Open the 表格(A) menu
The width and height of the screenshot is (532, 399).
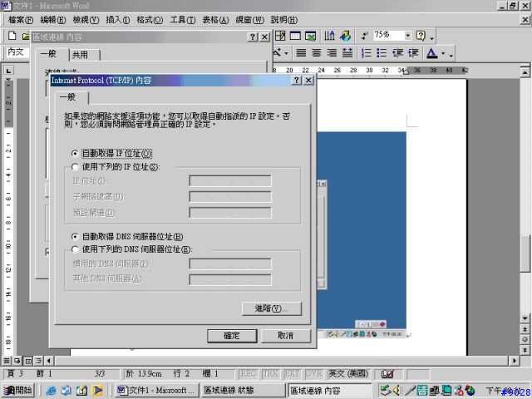[x=215, y=20]
